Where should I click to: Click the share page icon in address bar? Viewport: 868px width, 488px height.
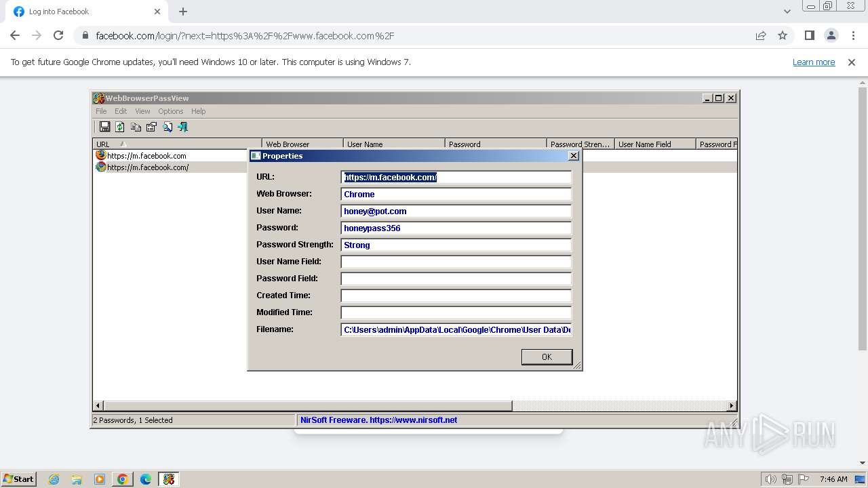761,35
